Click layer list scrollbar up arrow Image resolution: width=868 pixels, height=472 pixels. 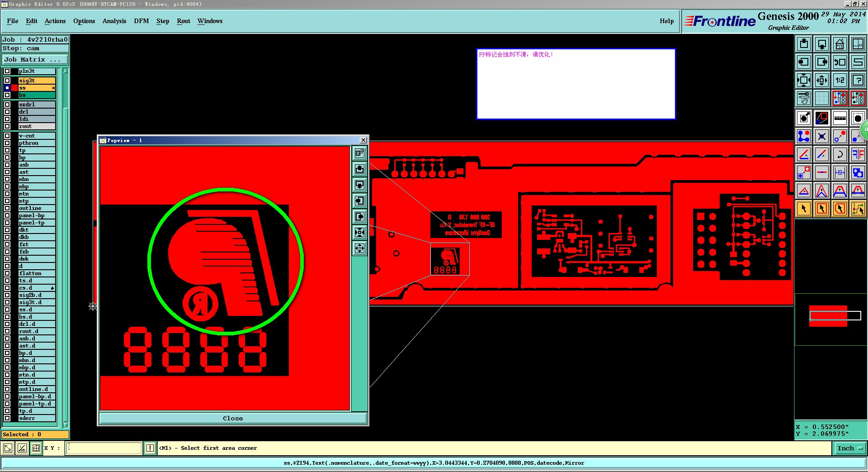click(x=66, y=71)
